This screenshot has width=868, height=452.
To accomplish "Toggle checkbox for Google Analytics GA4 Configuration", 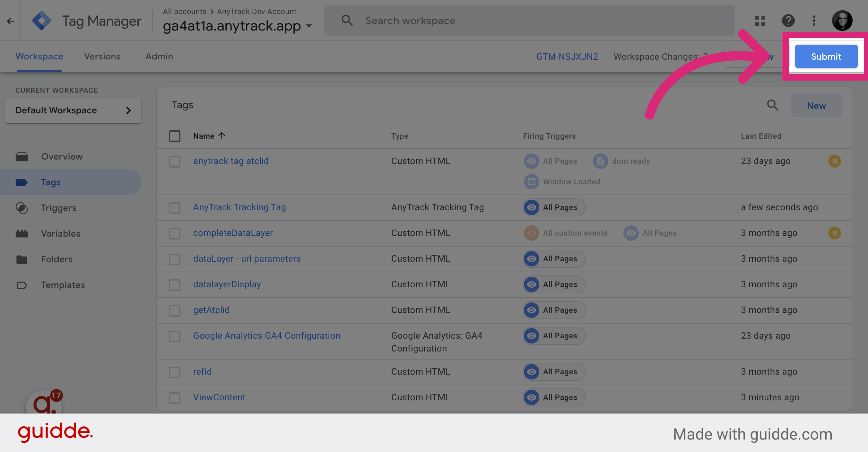I will (x=175, y=335).
